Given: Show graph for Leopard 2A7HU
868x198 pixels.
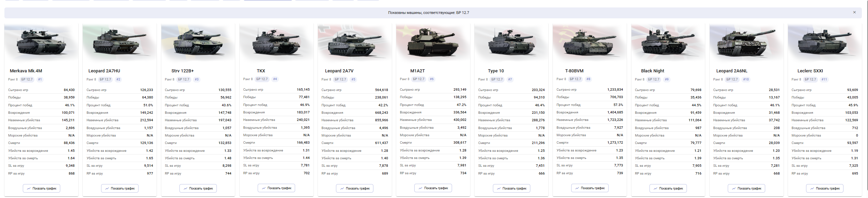Looking at the screenshot, I should click(x=120, y=188).
